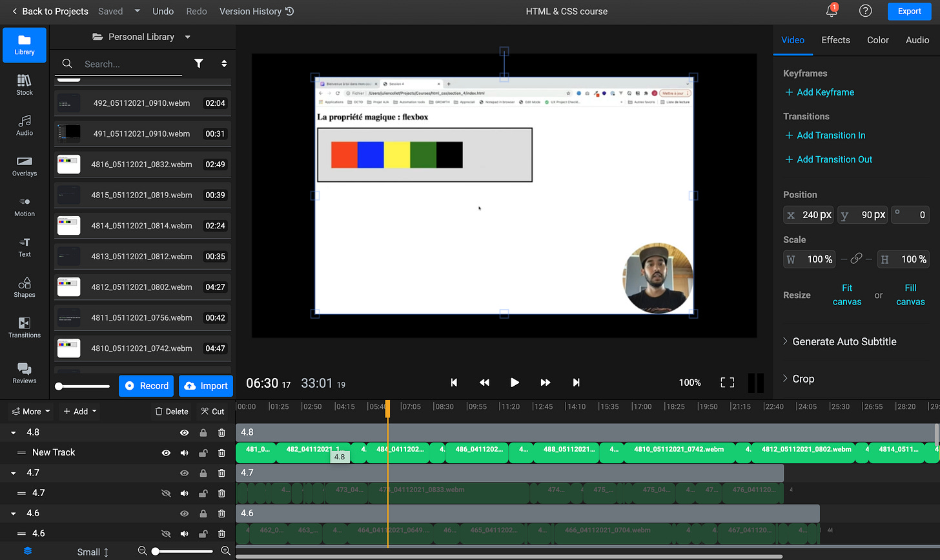Toggle lock on 4.8 group track
Image resolution: width=940 pixels, height=560 pixels.
tap(203, 433)
